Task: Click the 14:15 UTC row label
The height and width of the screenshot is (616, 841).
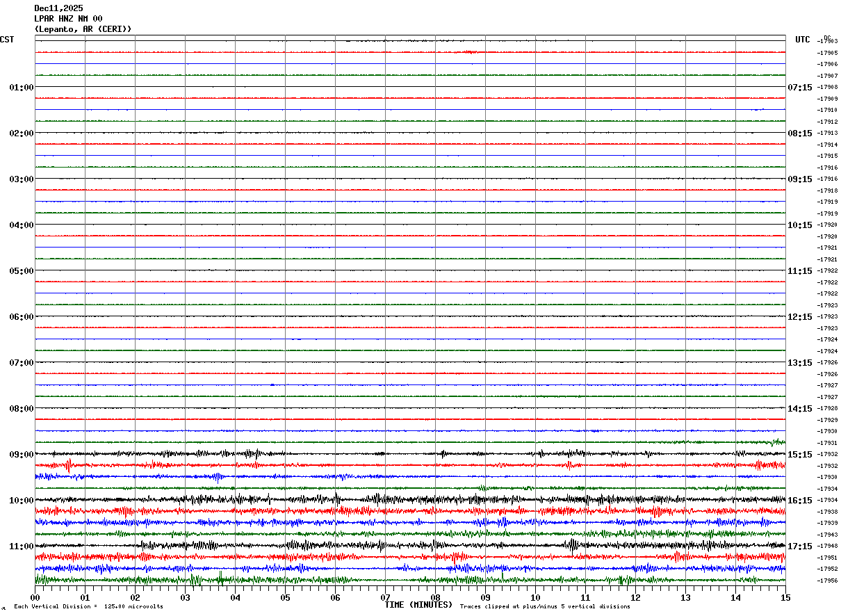Action: (x=800, y=409)
